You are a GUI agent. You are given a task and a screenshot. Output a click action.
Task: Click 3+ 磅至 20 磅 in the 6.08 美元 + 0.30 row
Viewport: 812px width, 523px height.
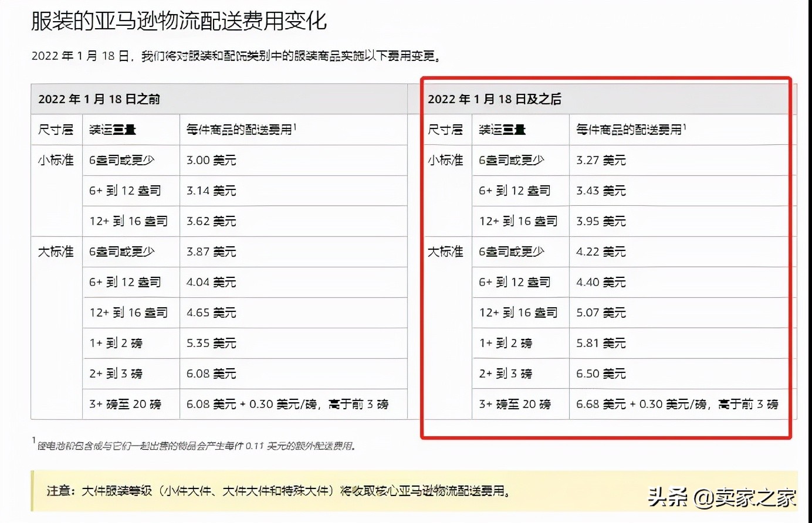(x=125, y=404)
